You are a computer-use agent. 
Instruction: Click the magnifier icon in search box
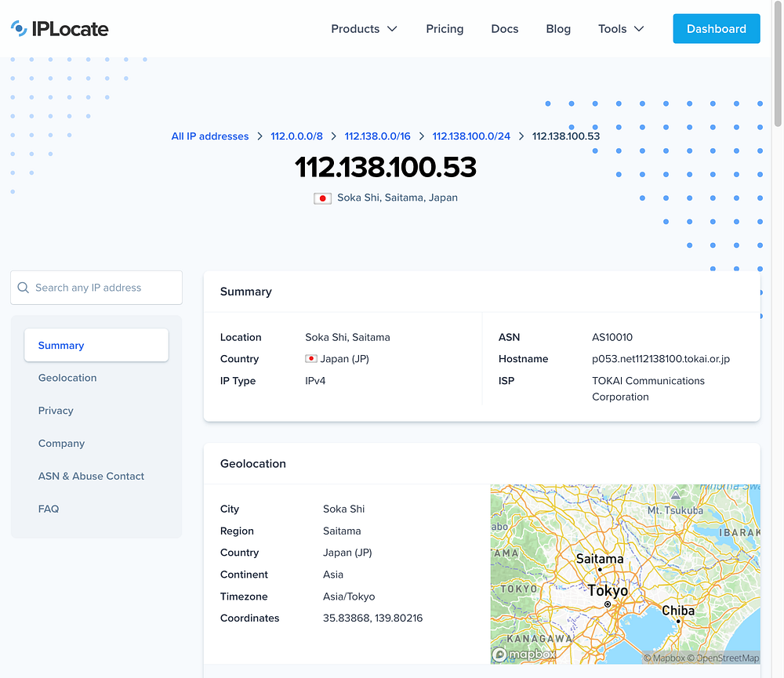pos(23,288)
